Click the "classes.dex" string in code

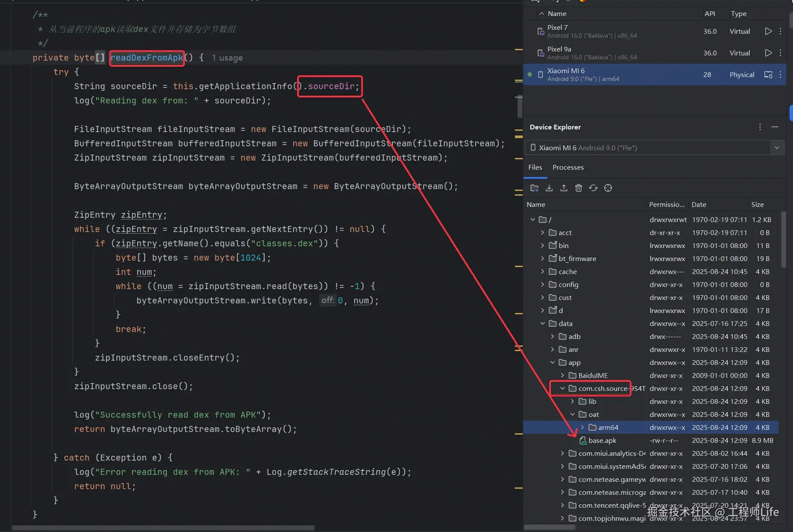click(285, 244)
